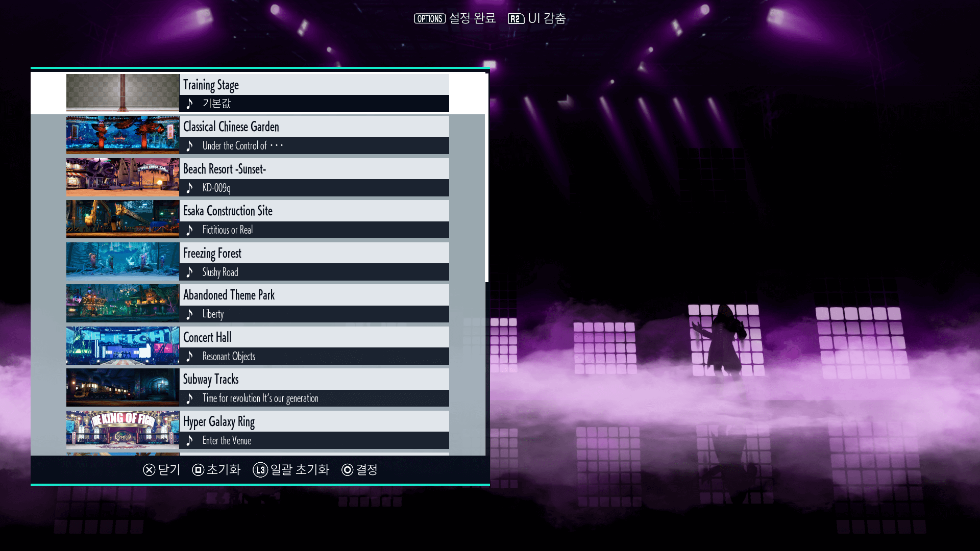
Task: Click the 닫기 close label
Action: pos(169,470)
